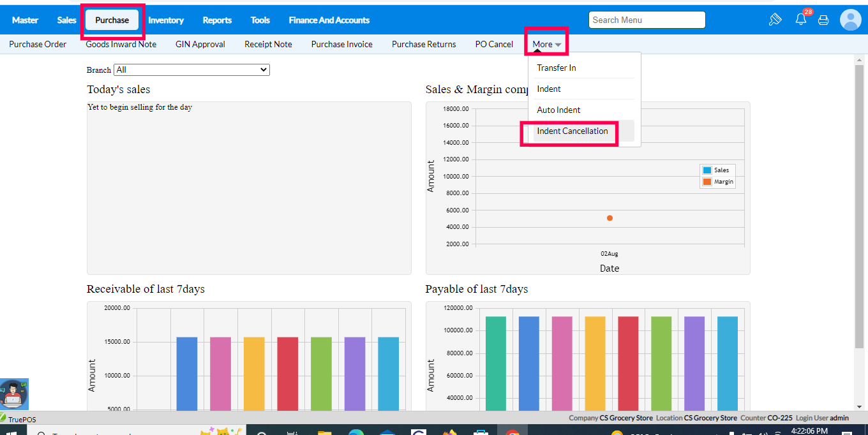Open the support agent chat icon

coord(14,394)
